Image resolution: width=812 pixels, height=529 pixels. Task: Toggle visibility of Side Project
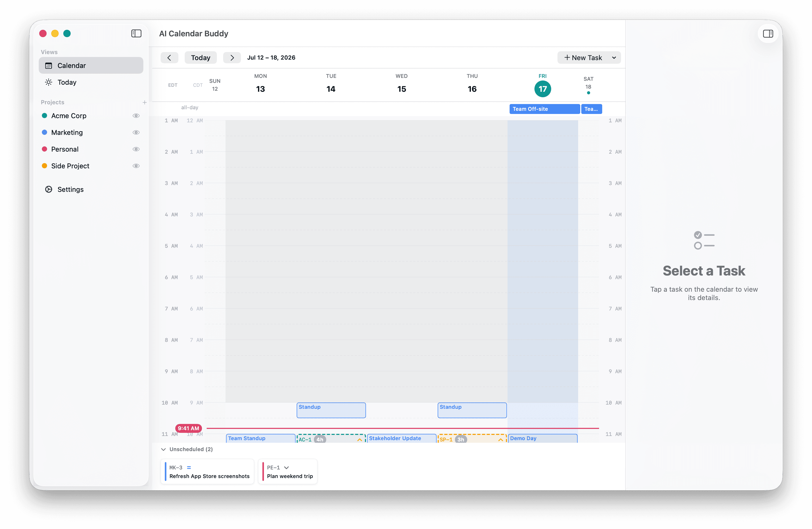tap(136, 166)
